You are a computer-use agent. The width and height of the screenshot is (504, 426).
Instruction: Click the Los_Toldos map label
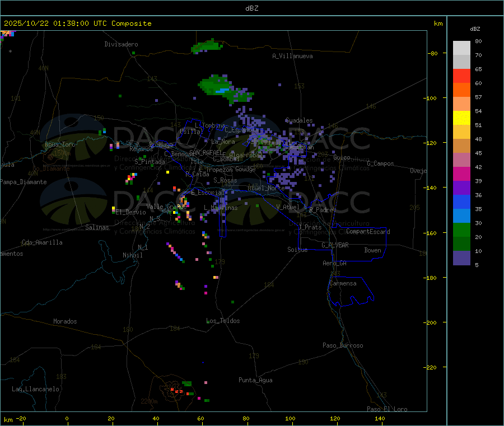[x=223, y=321]
